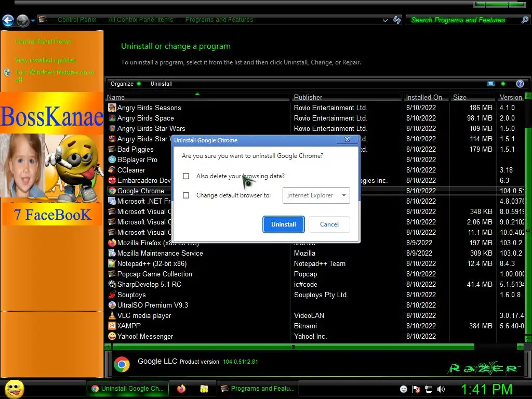Click the Uninstall toolbar command

point(161,84)
